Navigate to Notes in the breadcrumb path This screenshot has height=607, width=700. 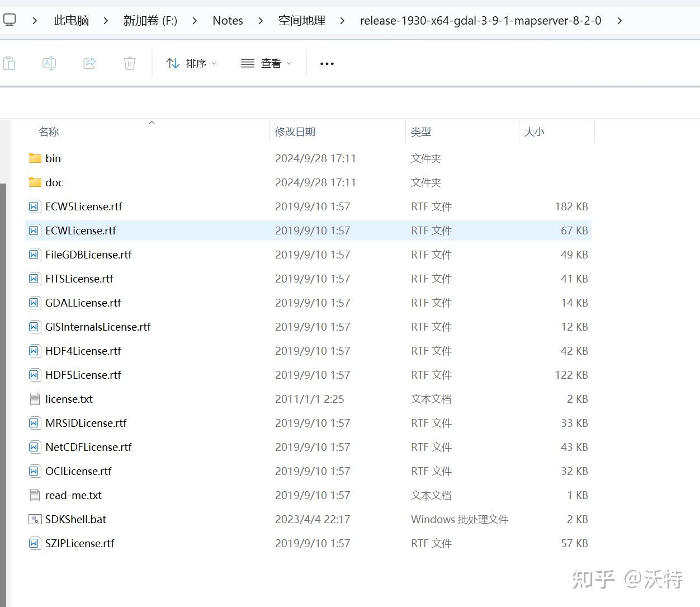(x=227, y=20)
